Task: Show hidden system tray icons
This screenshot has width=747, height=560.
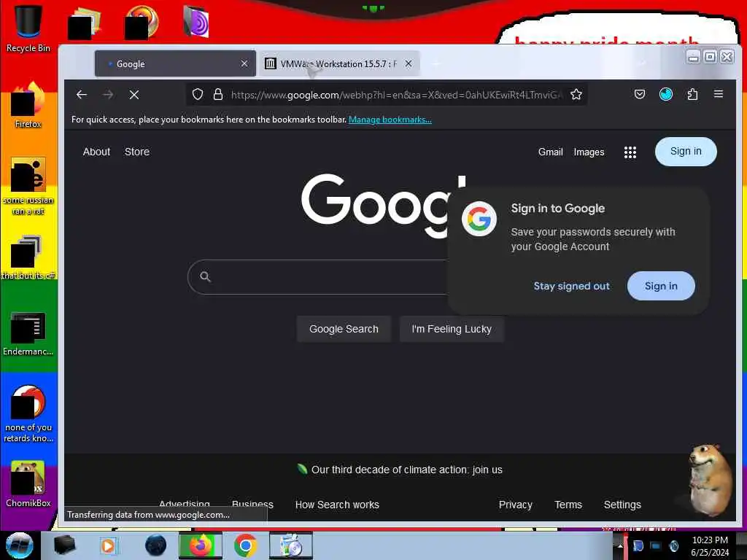Action: [620, 545]
